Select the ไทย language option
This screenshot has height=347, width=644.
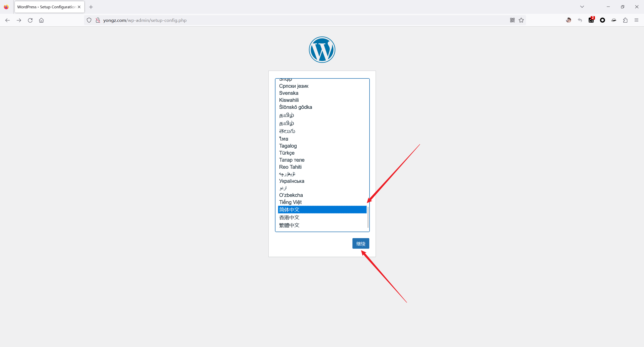[322, 139]
